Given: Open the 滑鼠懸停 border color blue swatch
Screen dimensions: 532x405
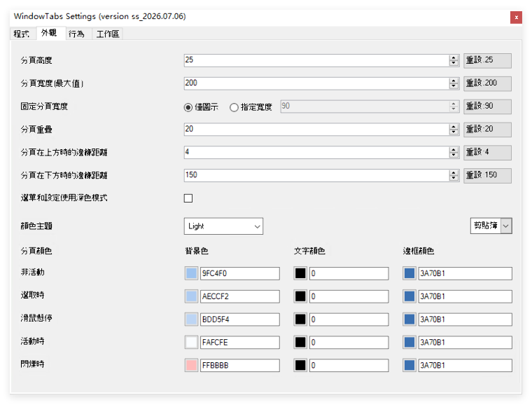Looking at the screenshot, I should point(409,320).
